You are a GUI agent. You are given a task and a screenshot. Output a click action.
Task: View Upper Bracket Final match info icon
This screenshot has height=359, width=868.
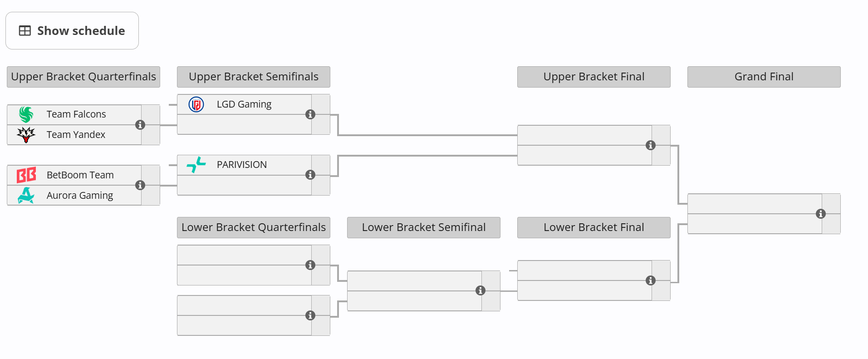point(651,145)
